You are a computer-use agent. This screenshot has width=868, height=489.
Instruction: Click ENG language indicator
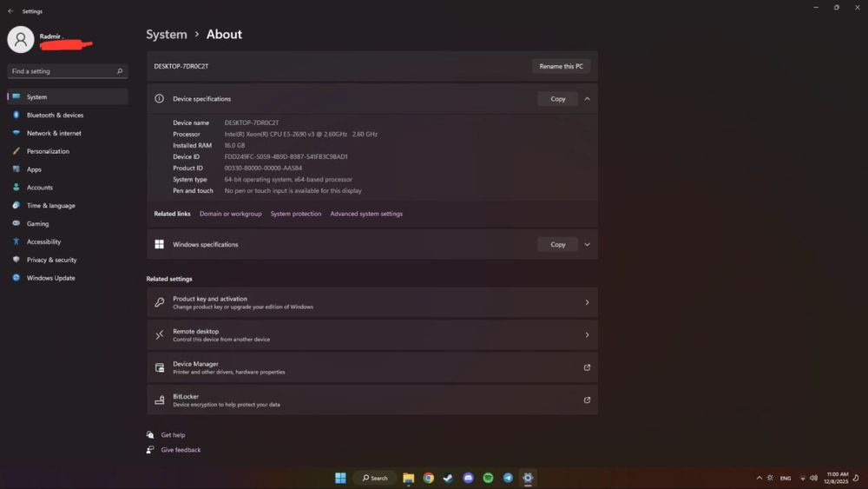coord(786,478)
